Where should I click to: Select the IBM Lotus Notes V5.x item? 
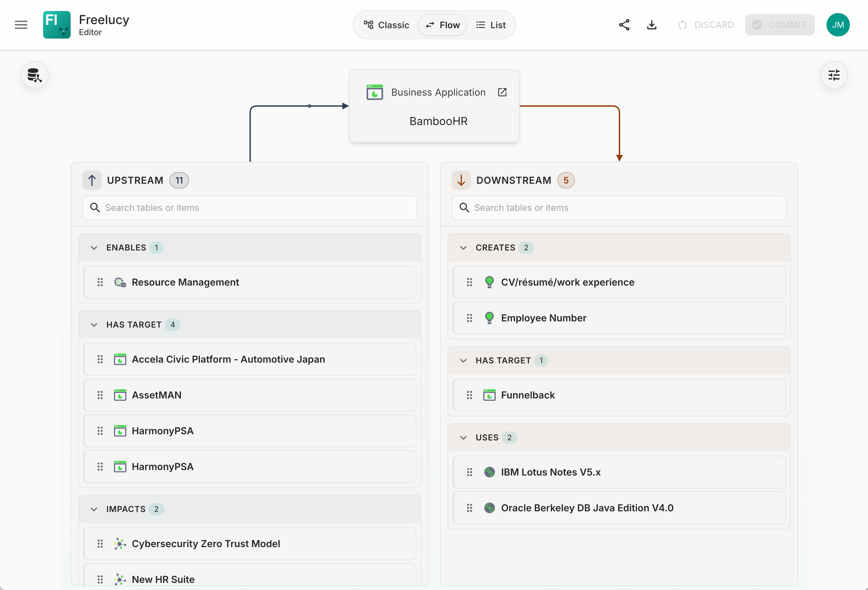pyautogui.click(x=619, y=472)
